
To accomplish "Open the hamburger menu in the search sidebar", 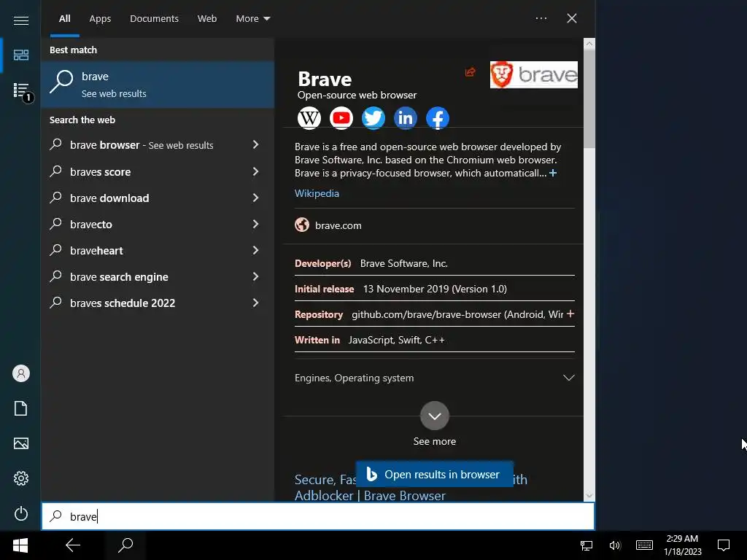I will (21, 20).
